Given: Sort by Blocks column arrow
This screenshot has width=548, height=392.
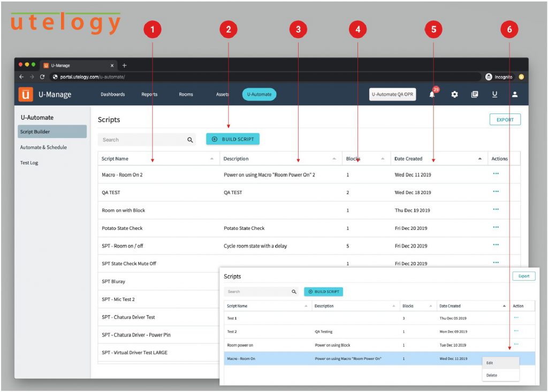Looking at the screenshot, I should click(x=383, y=159).
